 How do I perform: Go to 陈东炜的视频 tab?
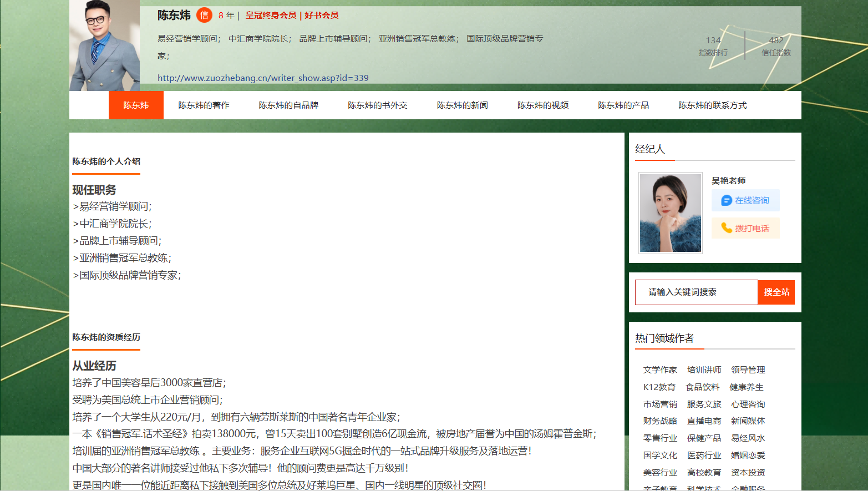(x=543, y=105)
